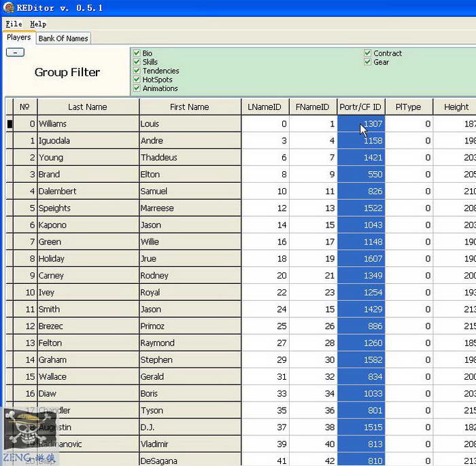This screenshot has width=476, height=466.
Task: Click the Last Name column header
Action: tap(88, 107)
